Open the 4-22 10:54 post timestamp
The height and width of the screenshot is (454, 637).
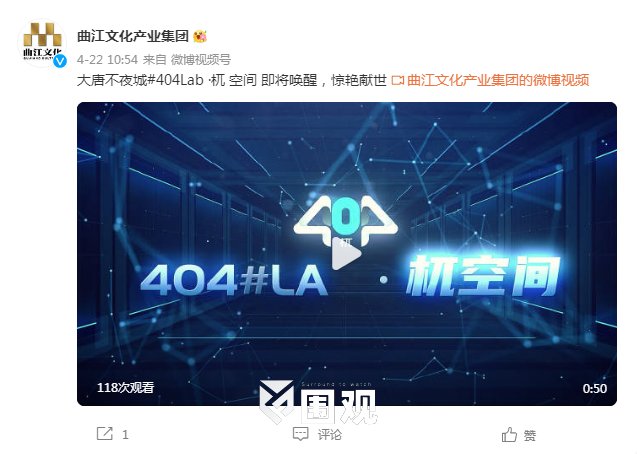(107, 60)
